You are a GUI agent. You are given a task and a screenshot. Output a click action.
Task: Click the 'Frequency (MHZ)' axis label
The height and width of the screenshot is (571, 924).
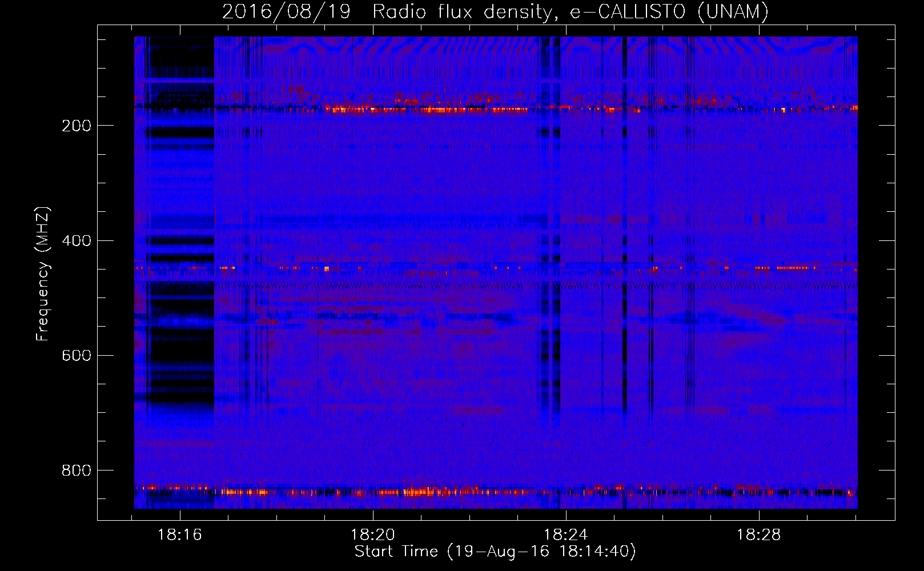[43, 274]
